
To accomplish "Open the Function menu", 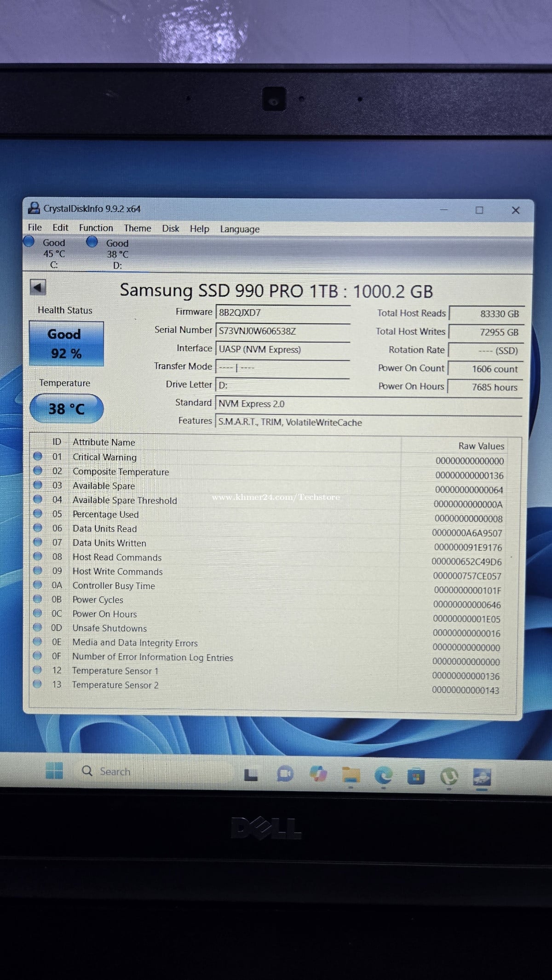I will pyautogui.click(x=96, y=228).
